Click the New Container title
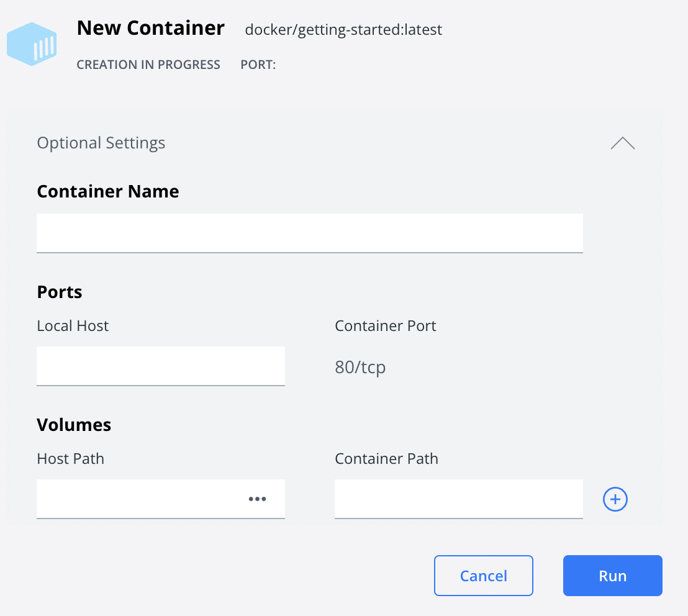Viewport: 688px width, 616px height. [x=150, y=28]
